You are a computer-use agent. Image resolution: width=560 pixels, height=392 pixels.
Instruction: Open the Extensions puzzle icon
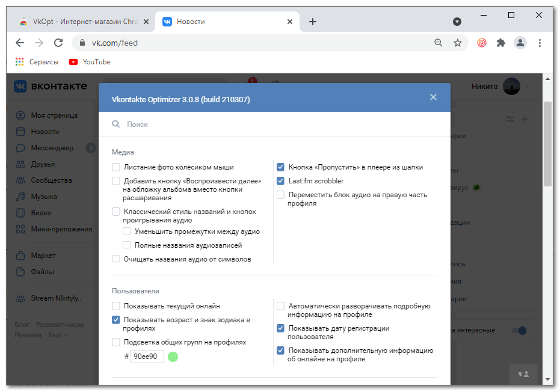[x=501, y=43]
